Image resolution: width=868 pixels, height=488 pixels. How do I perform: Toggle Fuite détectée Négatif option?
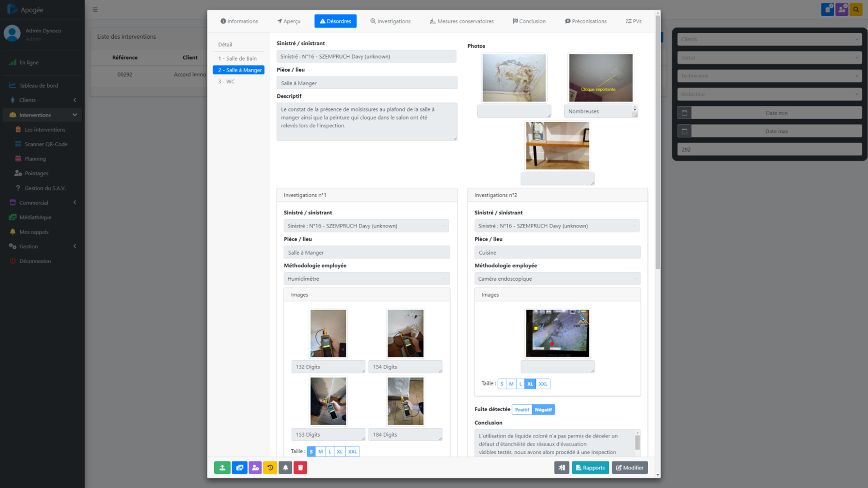pyautogui.click(x=543, y=409)
